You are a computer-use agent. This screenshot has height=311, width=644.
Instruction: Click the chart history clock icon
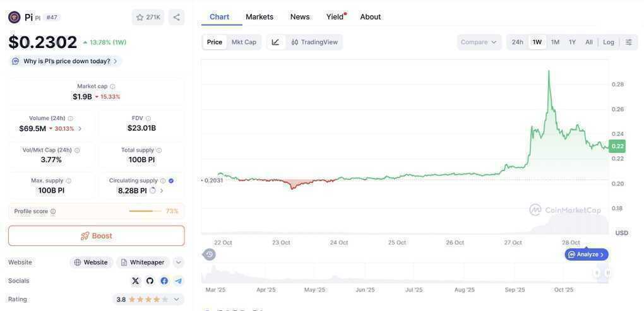click(x=210, y=254)
